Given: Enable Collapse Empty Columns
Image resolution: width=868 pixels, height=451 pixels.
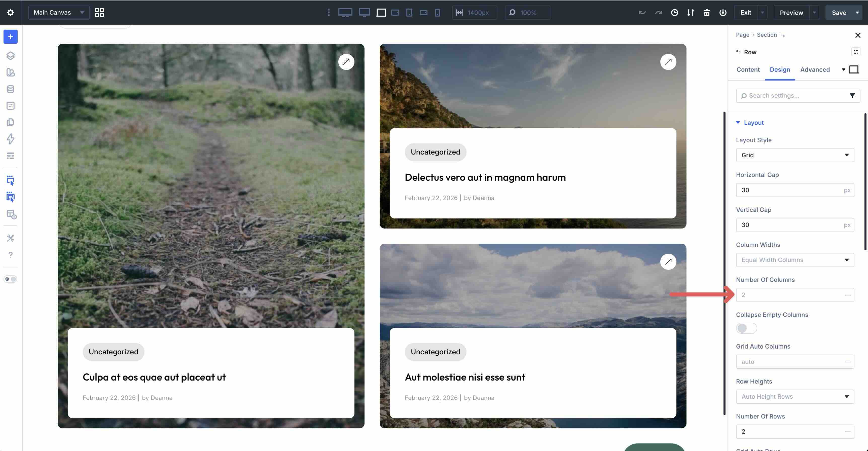Looking at the screenshot, I should click(746, 328).
